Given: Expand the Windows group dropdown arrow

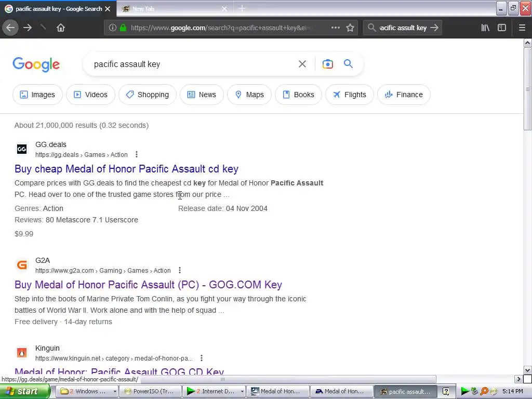Looking at the screenshot, I should [115, 391].
